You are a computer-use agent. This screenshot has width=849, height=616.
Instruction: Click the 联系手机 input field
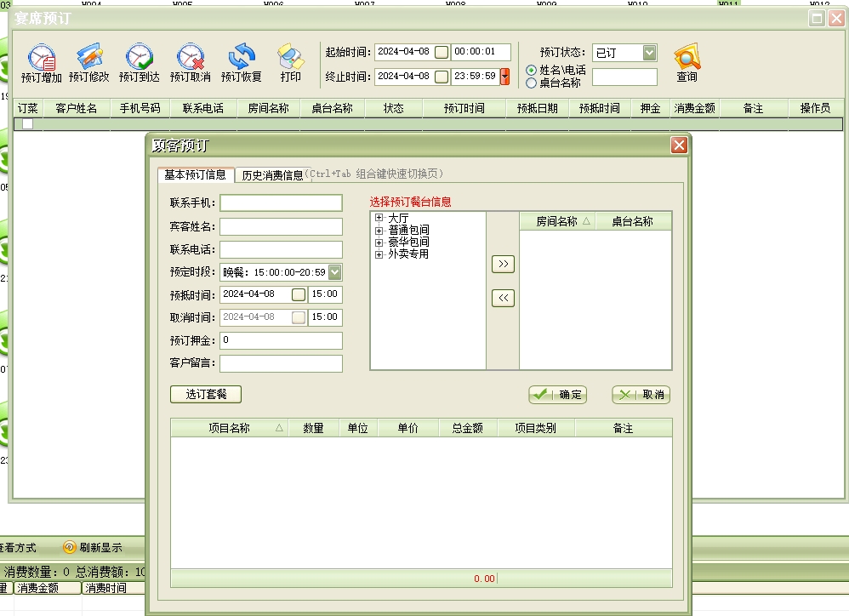point(281,202)
